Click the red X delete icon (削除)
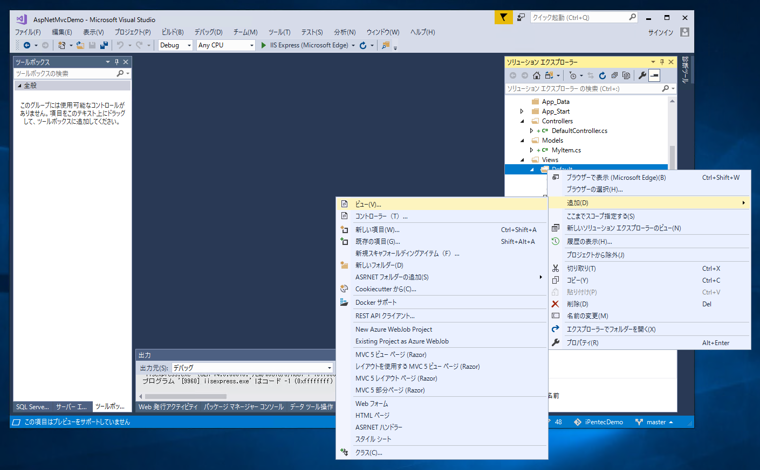Image resolution: width=760 pixels, height=470 pixels. point(555,304)
